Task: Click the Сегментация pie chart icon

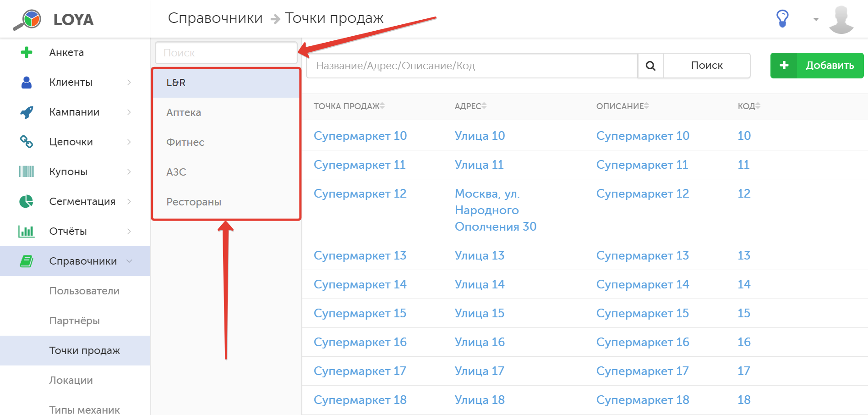Action: 27,201
